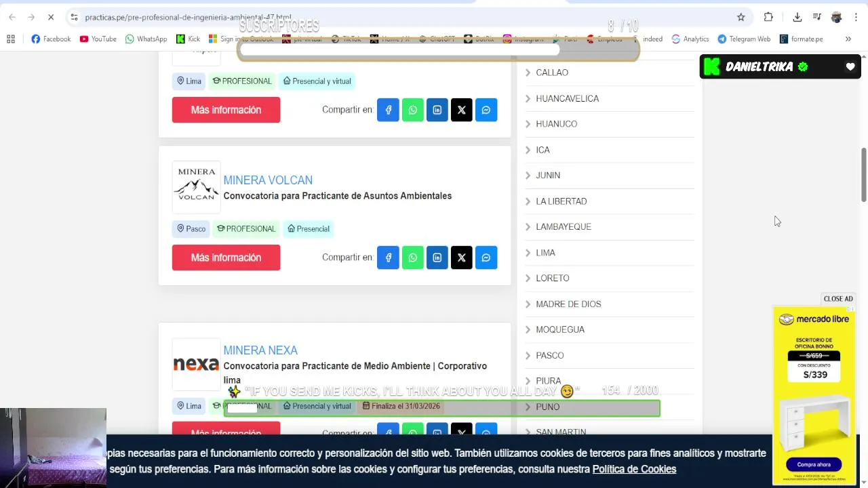This screenshot has width=868, height=488.
Task: Share the top card posting via Messenger
Action: pyautogui.click(x=486, y=110)
